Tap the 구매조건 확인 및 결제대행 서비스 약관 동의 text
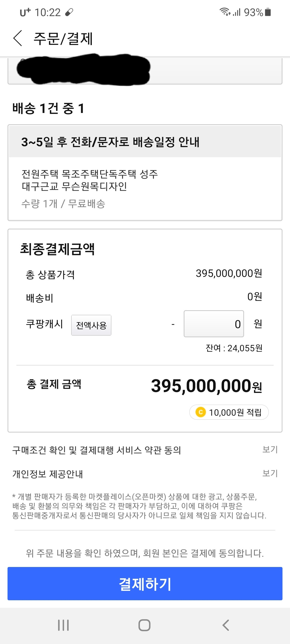Screen dimensions: 290x644 click(x=97, y=450)
